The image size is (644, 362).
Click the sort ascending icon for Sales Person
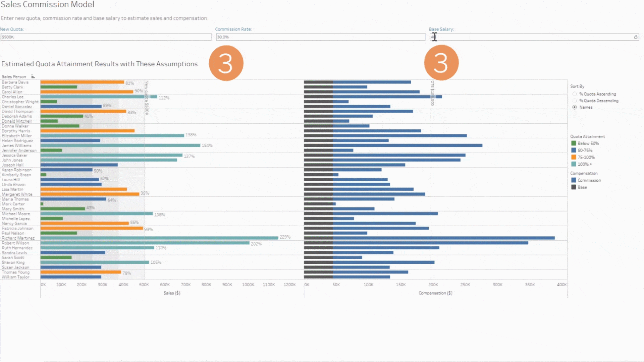pos(34,76)
